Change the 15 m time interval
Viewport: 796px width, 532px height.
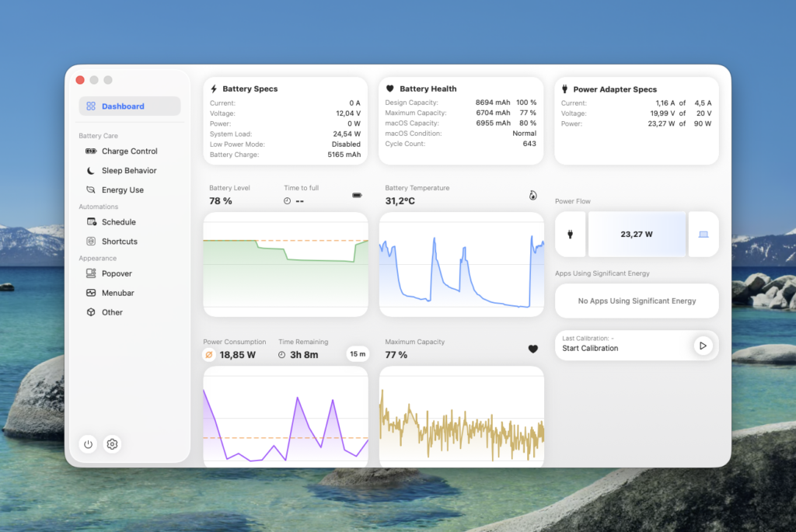358,354
